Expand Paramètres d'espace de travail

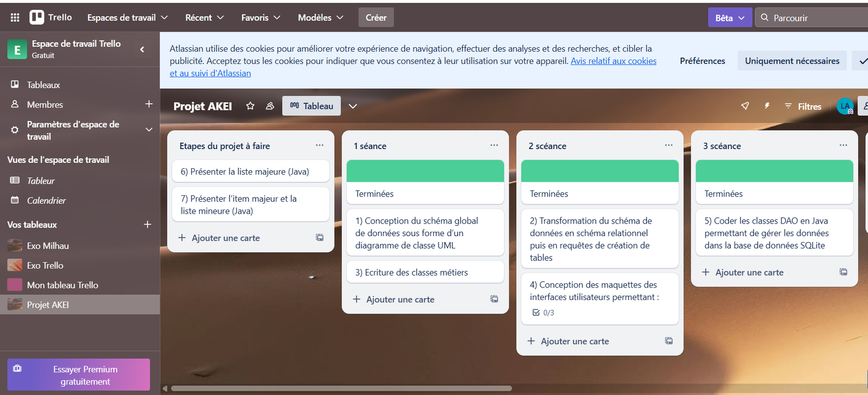point(149,130)
